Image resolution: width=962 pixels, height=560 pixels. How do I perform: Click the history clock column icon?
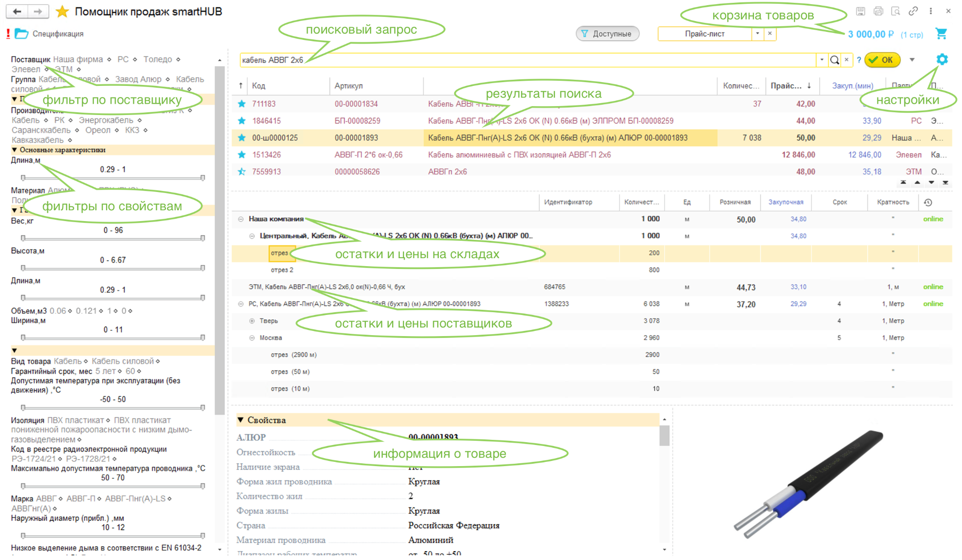coord(928,202)
